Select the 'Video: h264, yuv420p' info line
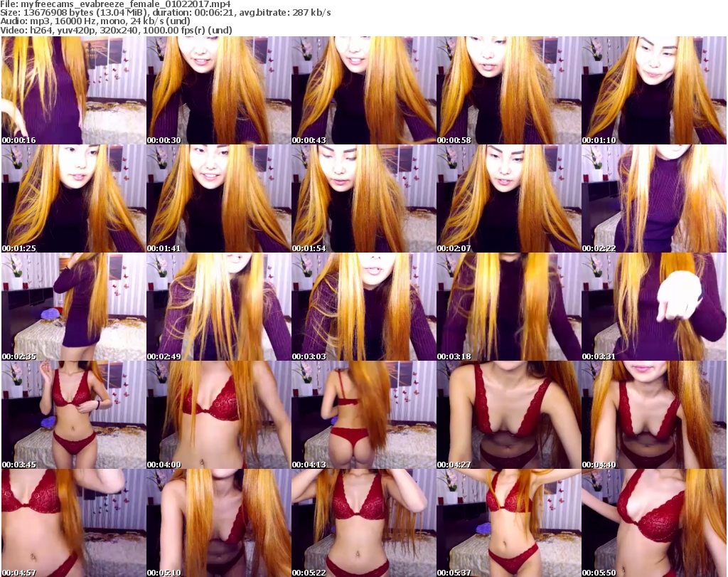728x577 pixels. tap(116, 30)
